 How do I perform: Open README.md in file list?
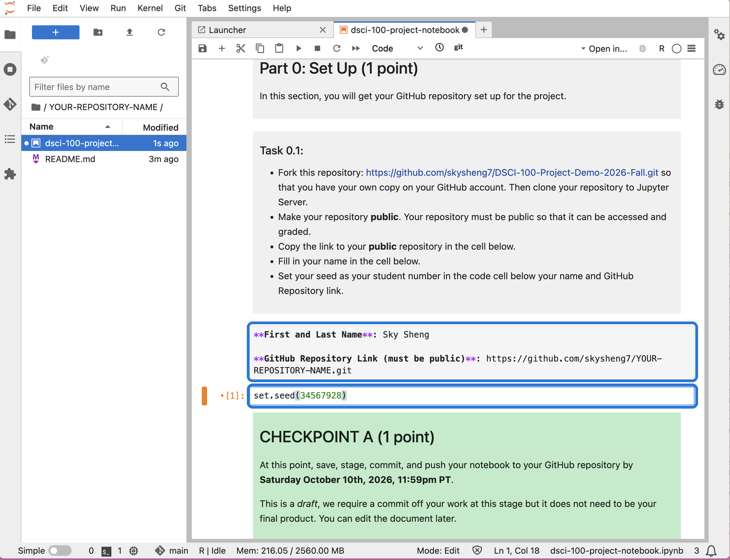point(104,159)
